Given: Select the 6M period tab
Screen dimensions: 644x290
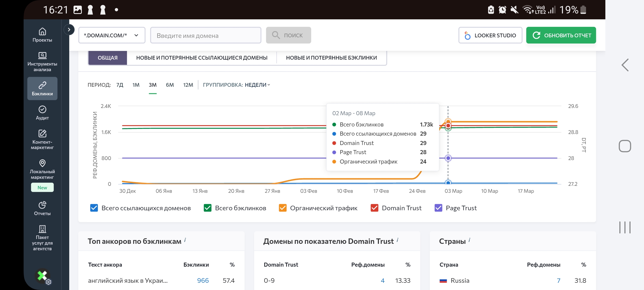Looking at the screenshot, I should (x=170, y=85).
